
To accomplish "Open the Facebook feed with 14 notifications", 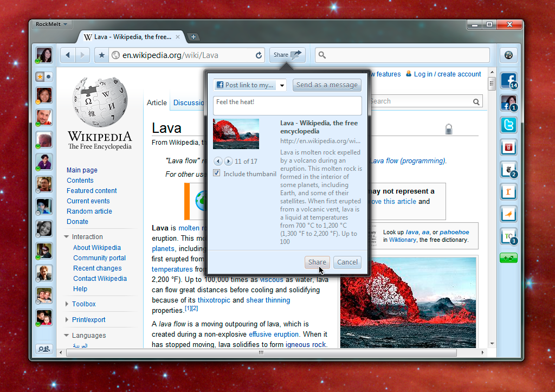I will [508, 81].
